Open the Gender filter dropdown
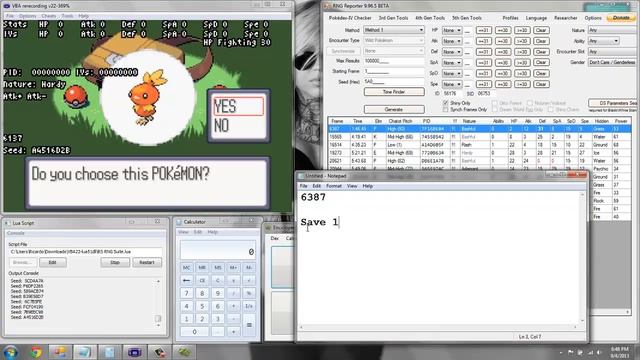640x360 pixels. tap(613, 62)
